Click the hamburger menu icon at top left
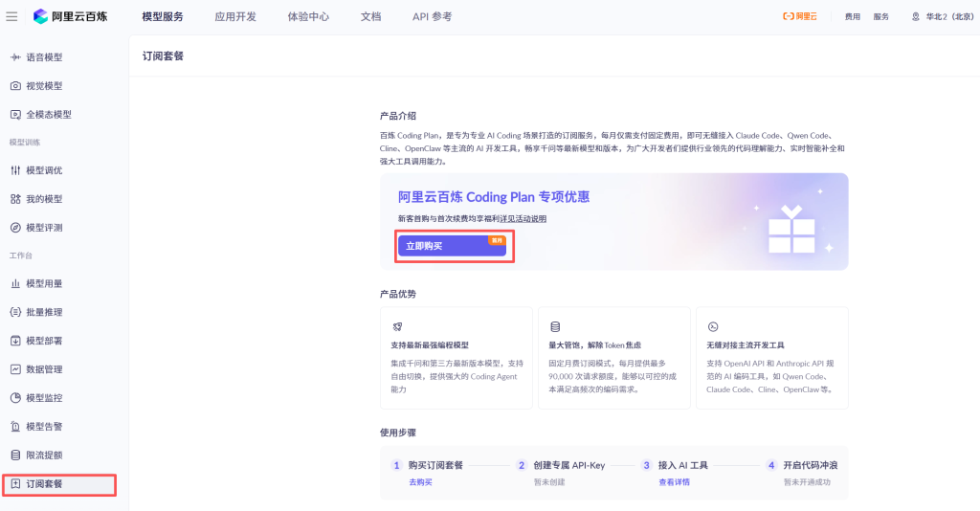 (11, 16)
